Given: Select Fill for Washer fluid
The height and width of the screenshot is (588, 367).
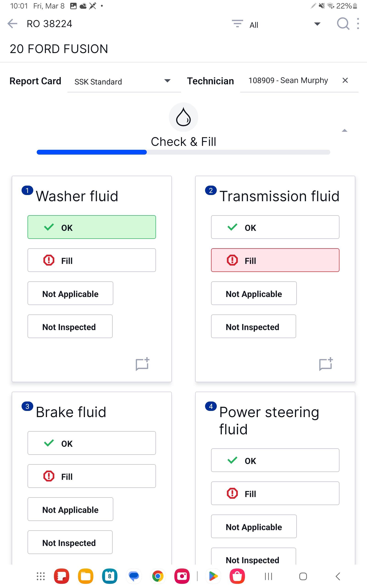Looking at the screenshot, I should [x=92, y=260].
